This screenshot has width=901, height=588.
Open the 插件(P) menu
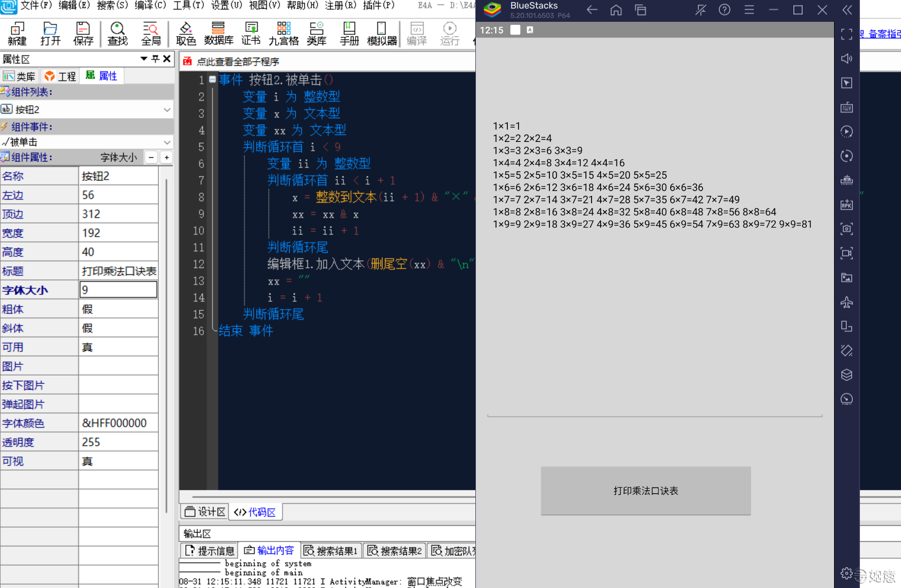pyautogui.click(x=378, y=6)
